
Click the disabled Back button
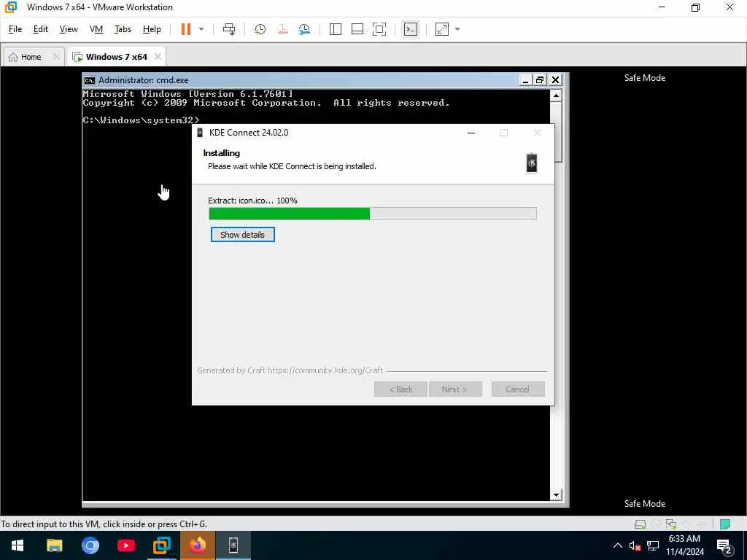(400, 389)
